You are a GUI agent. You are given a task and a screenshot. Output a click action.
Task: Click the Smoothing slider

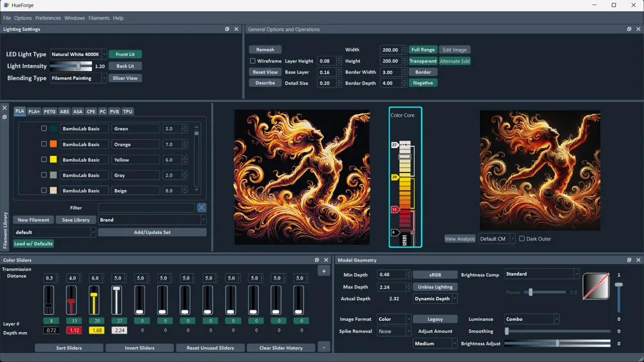click(x=557, y=331)
